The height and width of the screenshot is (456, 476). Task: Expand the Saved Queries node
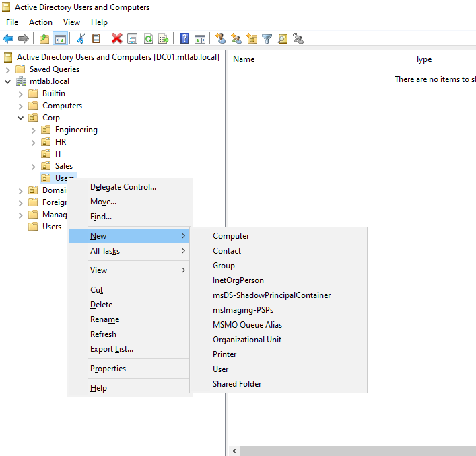8,70
